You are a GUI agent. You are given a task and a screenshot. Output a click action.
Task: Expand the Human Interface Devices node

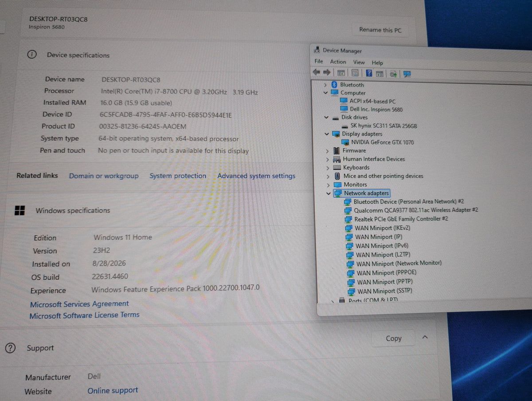click(327, 159)
